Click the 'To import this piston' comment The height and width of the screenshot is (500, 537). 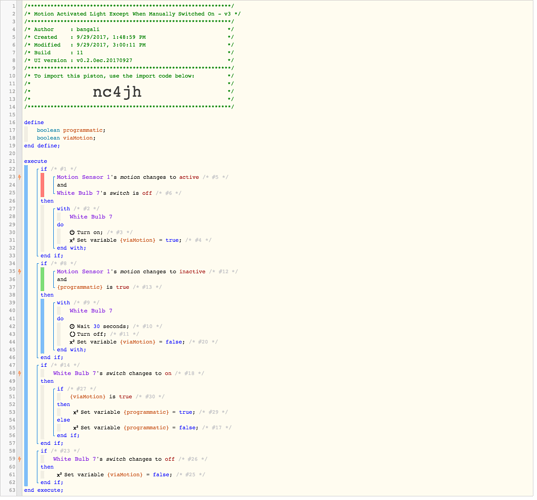tap(129, 76)
